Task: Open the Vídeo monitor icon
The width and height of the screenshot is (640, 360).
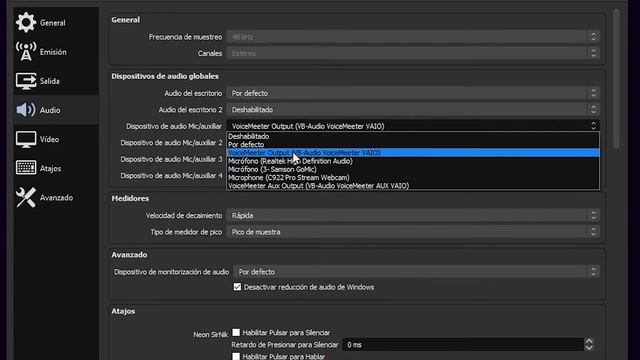Action: coord(26,139)
